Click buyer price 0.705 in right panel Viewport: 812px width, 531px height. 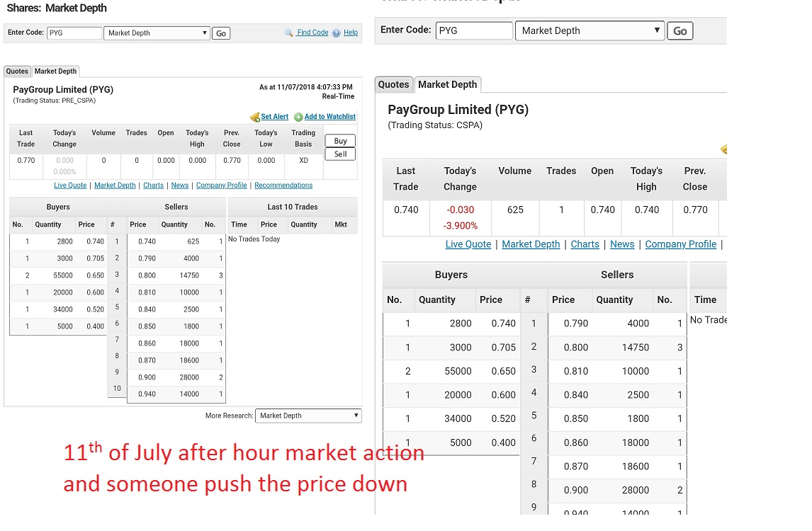pyautogui.click(x=503, y=347)
